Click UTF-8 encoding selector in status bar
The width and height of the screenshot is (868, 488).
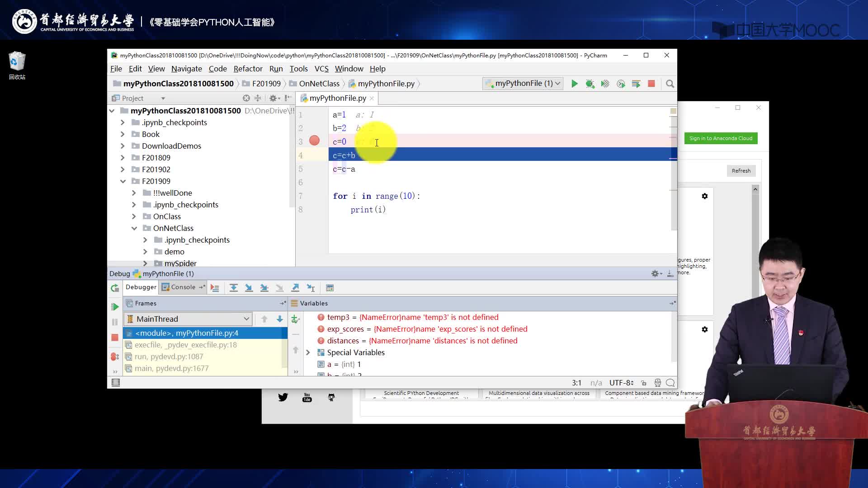pos(621,383)
